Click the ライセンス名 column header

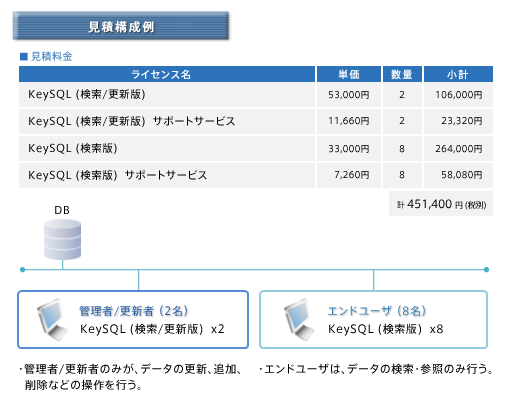(x=167, y=74)
